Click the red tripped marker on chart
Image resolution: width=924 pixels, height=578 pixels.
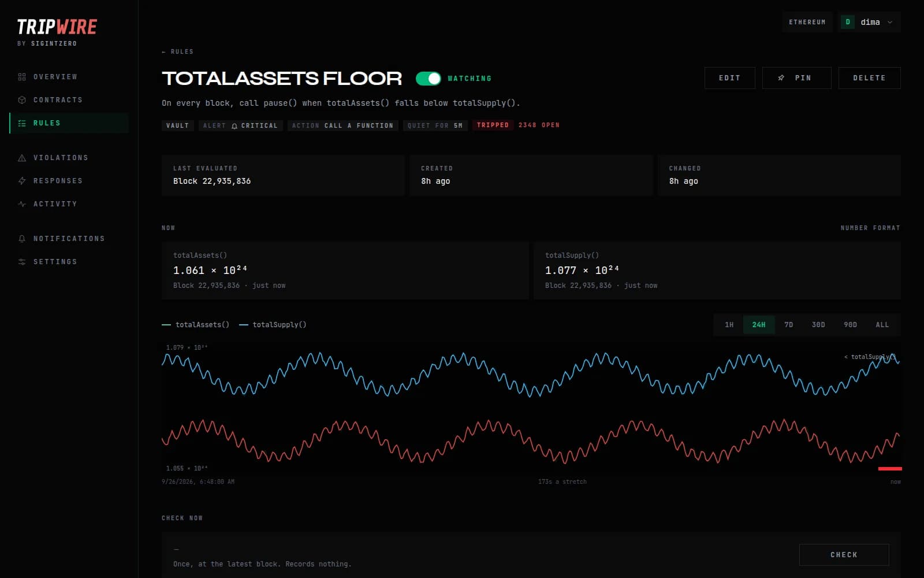point(889,469)
